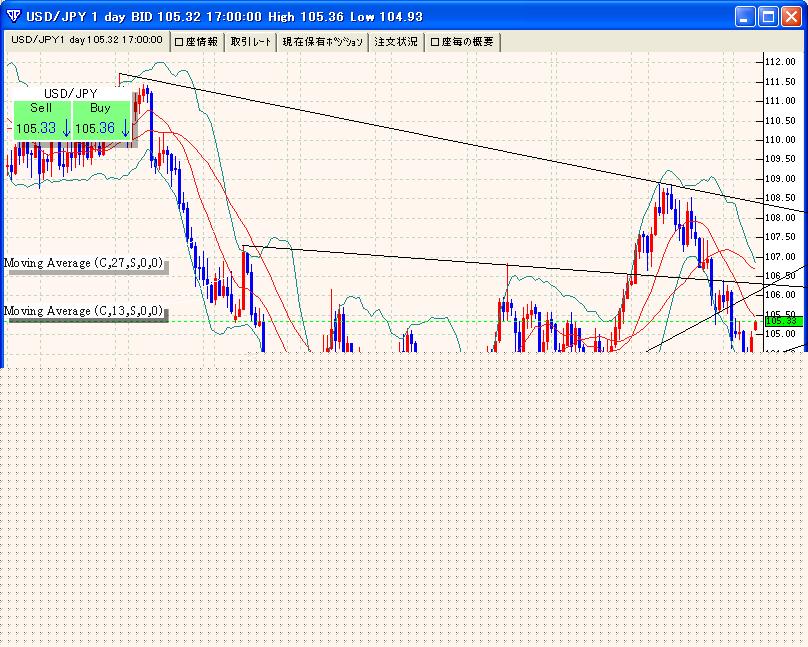Image resolution: width=808 pixels, height=647 pixels.
Task: Close the USD/JPY chart window
Action: (791, 16)
